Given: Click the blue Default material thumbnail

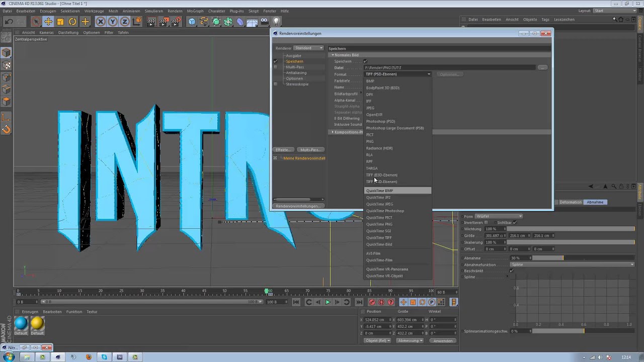Looking at the screenshot, I should (21, 324).
